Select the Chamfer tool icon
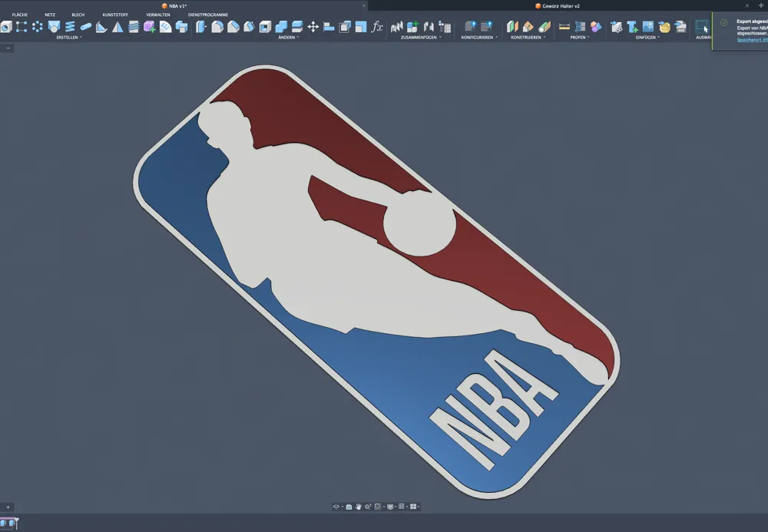The height and width of the screenshot is (532, 768). click(x=233, y=26)
